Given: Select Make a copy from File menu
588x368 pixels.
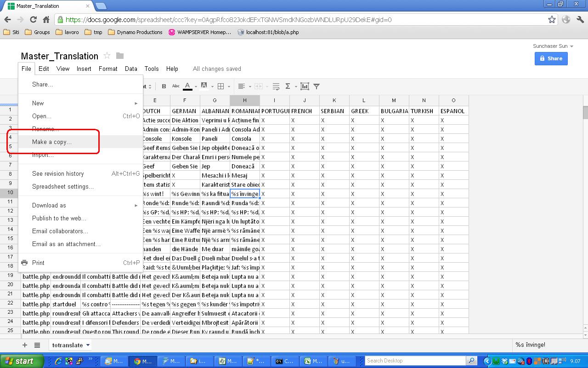Looking at the screenshot, I should click(x=52, y=142).
